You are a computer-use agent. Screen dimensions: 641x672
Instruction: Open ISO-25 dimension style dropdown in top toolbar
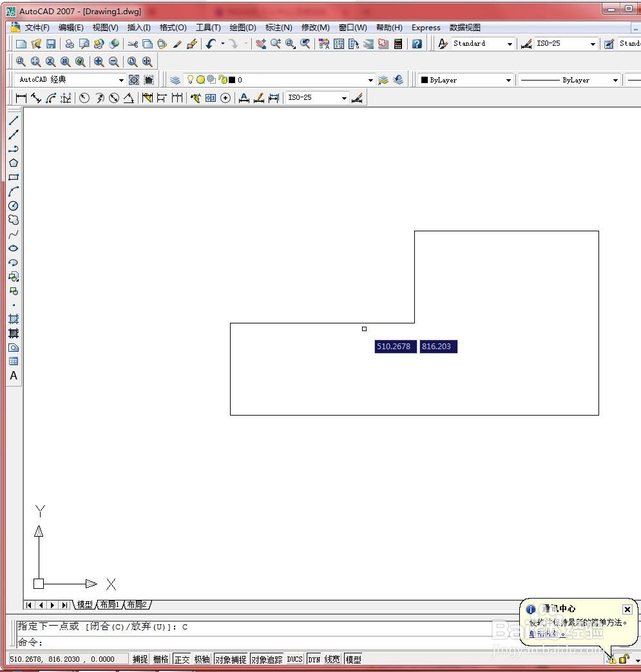click(x=593, y=44)
